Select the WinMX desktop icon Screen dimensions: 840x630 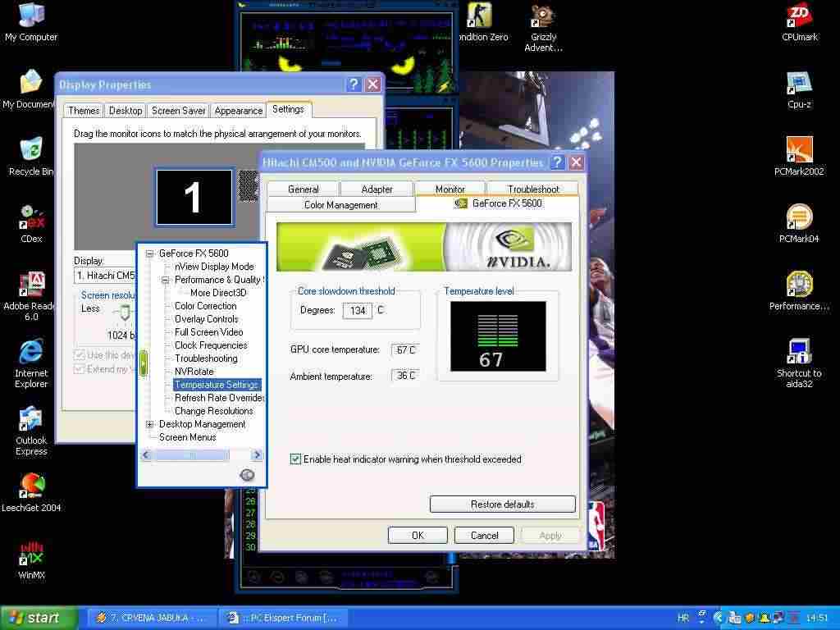point(31,558)
